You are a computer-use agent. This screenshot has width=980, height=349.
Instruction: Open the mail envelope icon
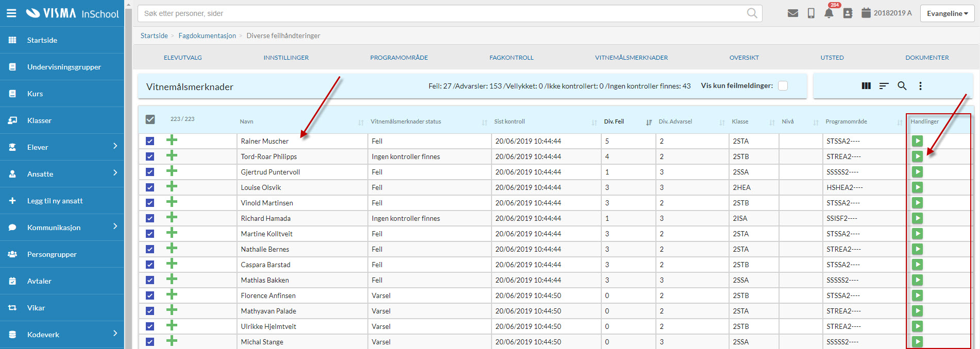[x=793, y=13]
